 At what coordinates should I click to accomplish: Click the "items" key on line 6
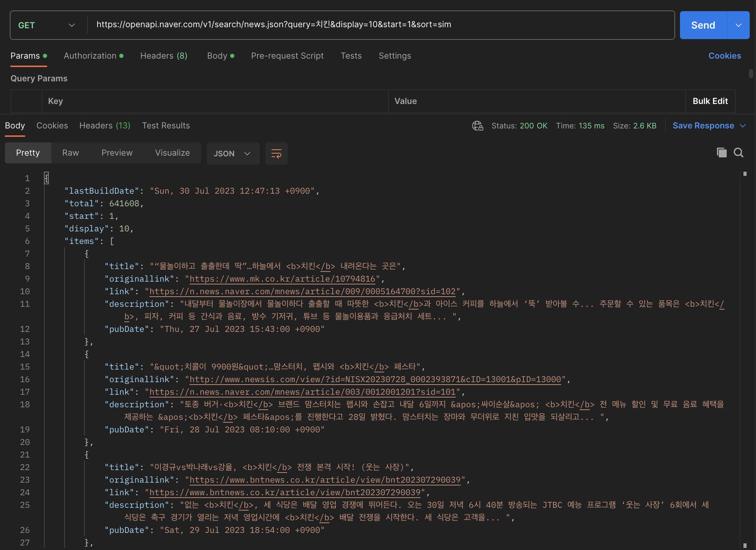pyautogui.click(x=82, y=241)
